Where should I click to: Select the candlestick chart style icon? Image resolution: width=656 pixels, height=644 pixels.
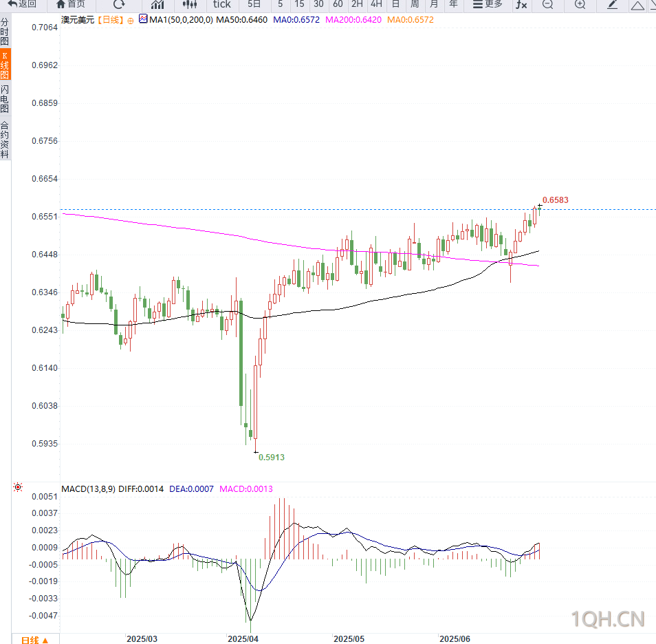point(190,4)
